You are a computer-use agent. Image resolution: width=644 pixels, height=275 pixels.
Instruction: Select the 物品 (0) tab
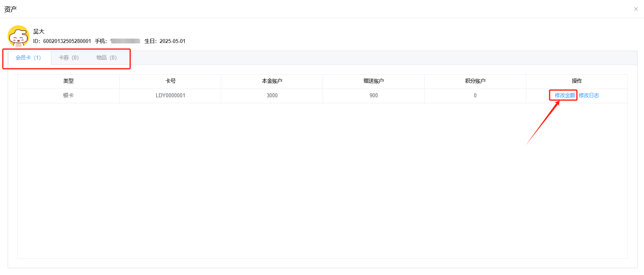tap(106, 58)
